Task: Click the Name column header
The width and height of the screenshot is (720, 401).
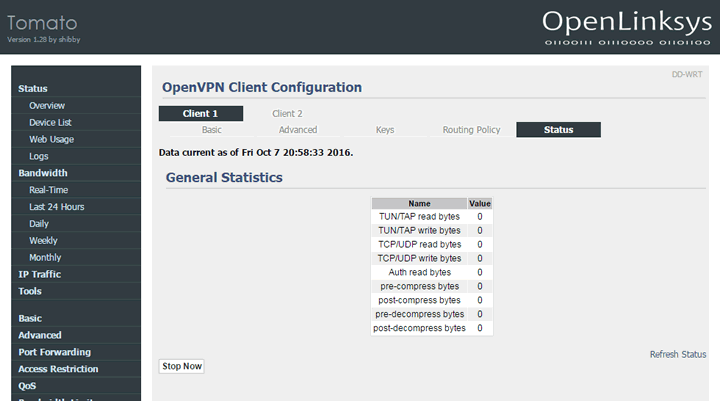Action: tap(419, 203)
